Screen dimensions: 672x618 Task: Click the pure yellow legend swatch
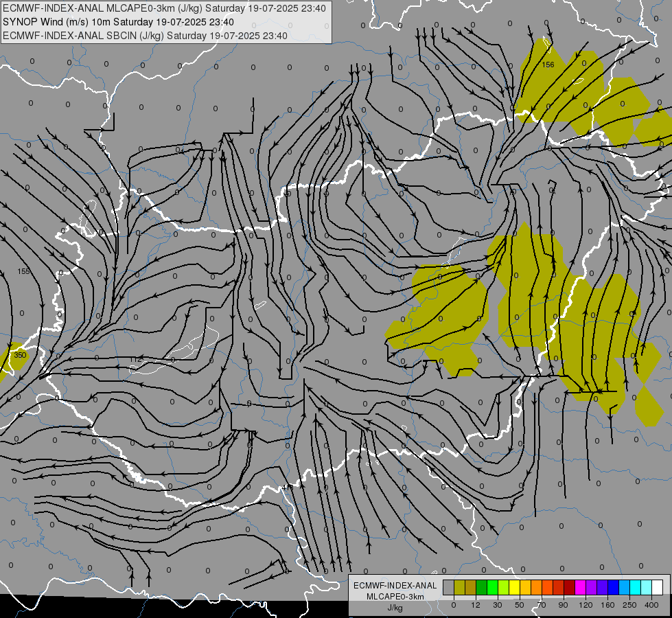tap(515, 587)
